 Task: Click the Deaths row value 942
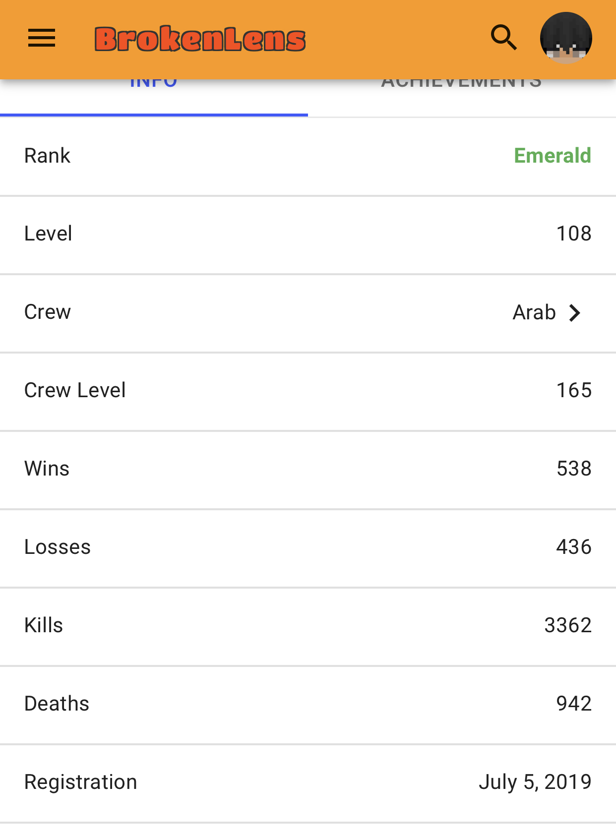(574, 704)
